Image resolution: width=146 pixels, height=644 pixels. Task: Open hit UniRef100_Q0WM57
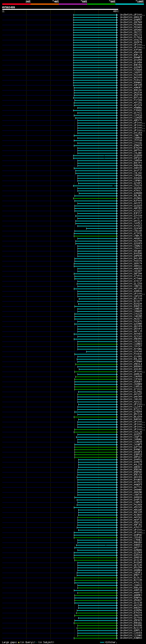[x=131, y=20]
